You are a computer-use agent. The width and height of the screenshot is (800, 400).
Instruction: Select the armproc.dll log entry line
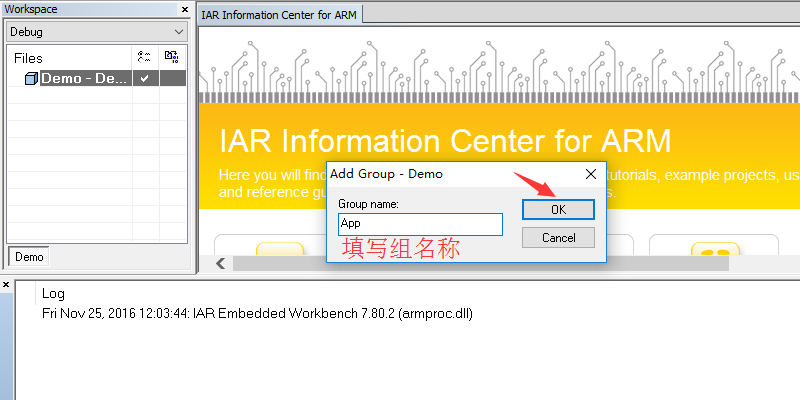[x=257, y=313]
